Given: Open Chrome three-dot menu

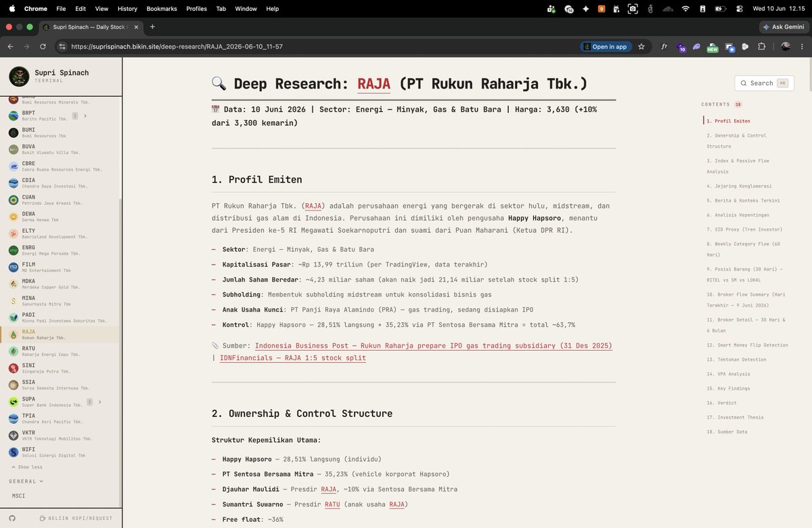Looking at the screenshot, I should 803,47.
